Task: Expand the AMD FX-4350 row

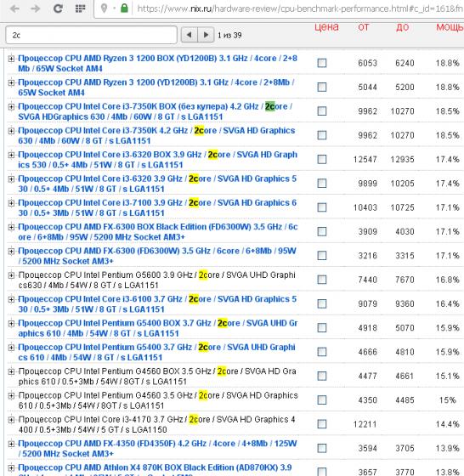Action: tap(11, 444)
